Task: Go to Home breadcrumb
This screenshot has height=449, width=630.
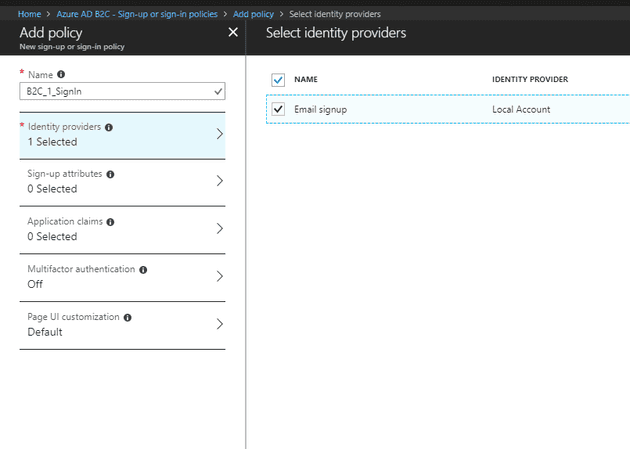Action: (x=29, y=14)
